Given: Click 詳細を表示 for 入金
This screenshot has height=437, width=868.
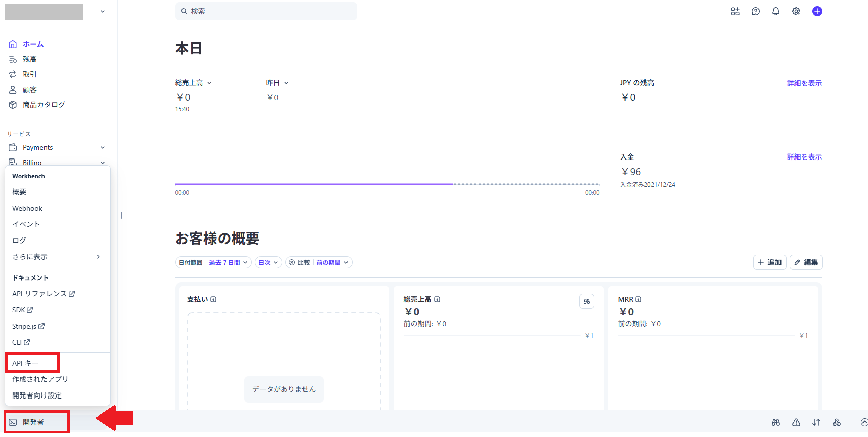Looking at the screenshot, I should [804, 157].
